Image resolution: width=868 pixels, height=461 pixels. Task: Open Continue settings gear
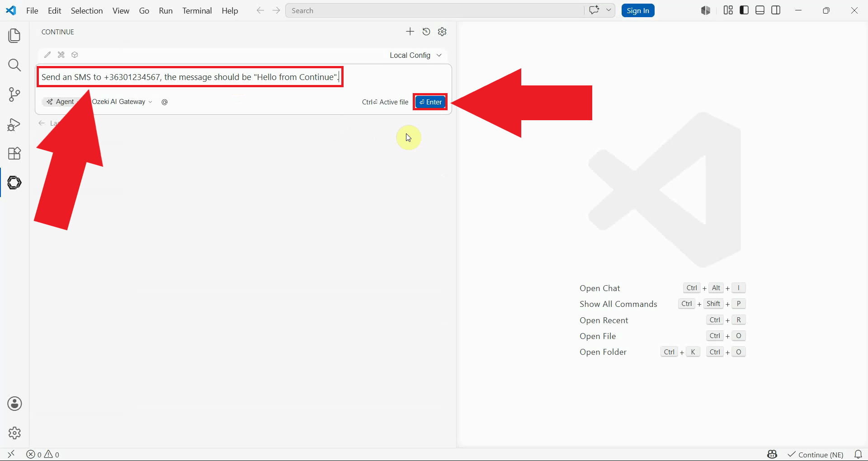[443, 32]
